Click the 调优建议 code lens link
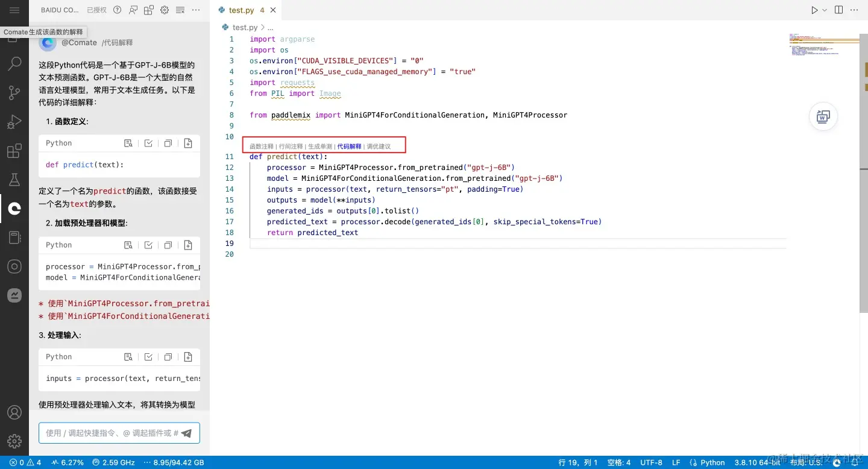This screenshot has width=868, height=469. (x=379, y=146)
